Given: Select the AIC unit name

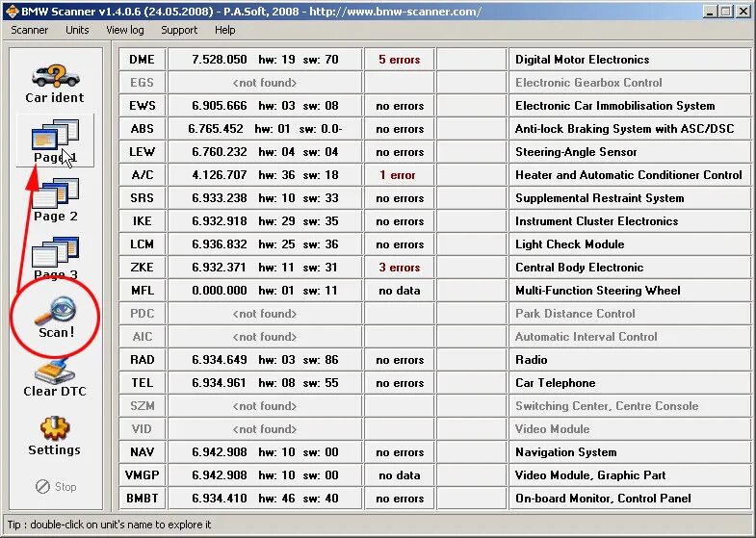Looking at the screenshot, I should tap(143, 337).
